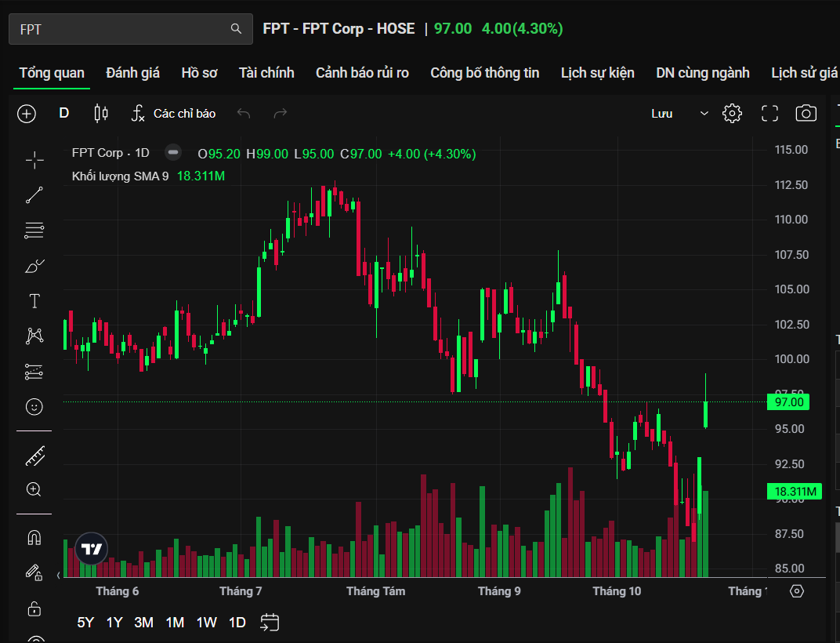Toggle magnet mode on the drawing toolbar
This screenshot has width=840, height=643.
coord(34,538)
